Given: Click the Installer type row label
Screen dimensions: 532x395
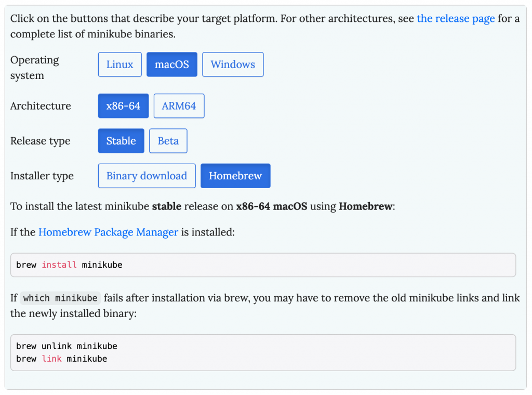Looking at the screenshot, I should click(42, 176).
